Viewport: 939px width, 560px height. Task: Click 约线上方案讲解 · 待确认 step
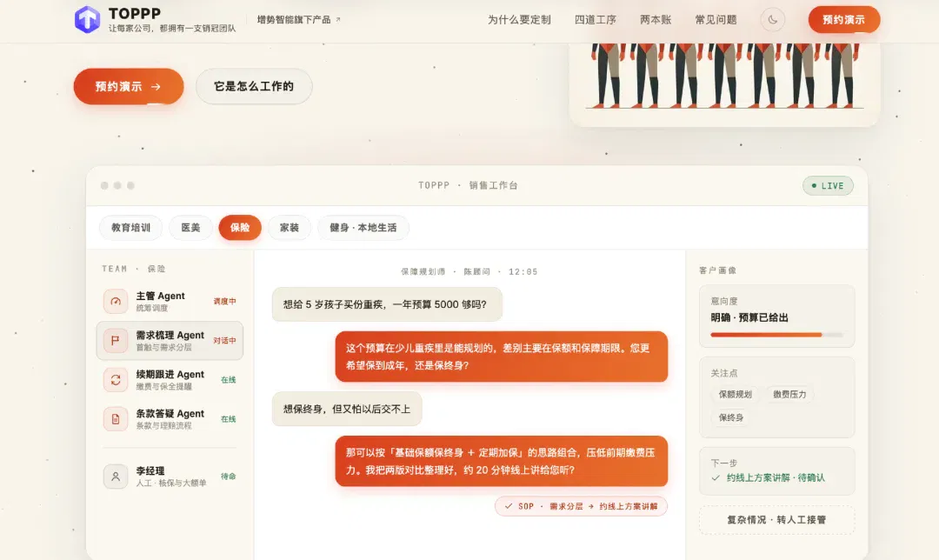point(776,477)
